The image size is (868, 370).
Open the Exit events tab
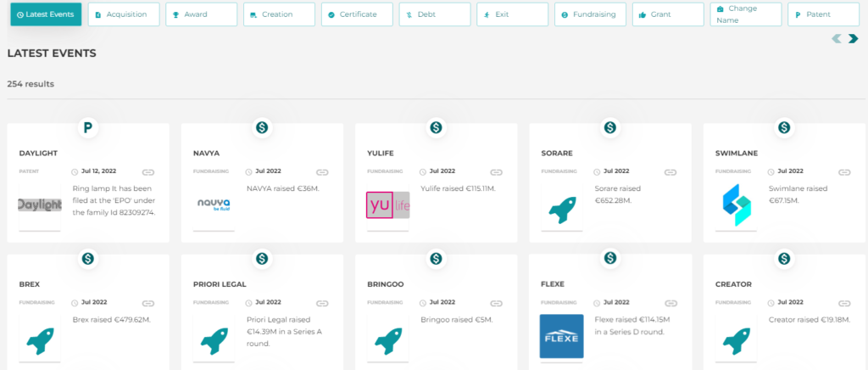[513, 14]
